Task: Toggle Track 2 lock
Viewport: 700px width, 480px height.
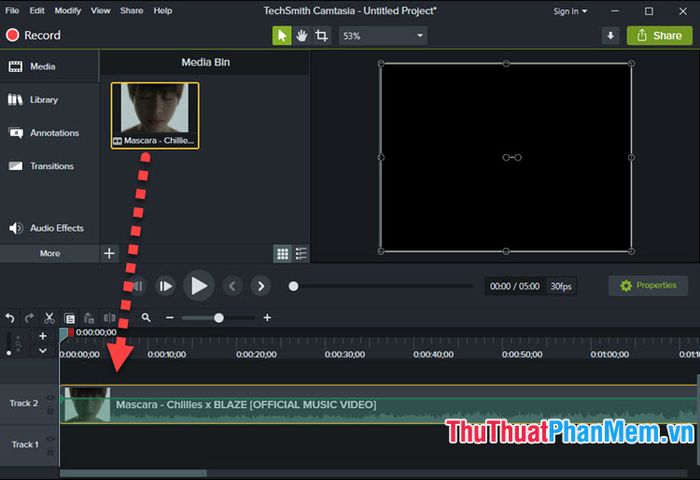Action: point(50,410)
